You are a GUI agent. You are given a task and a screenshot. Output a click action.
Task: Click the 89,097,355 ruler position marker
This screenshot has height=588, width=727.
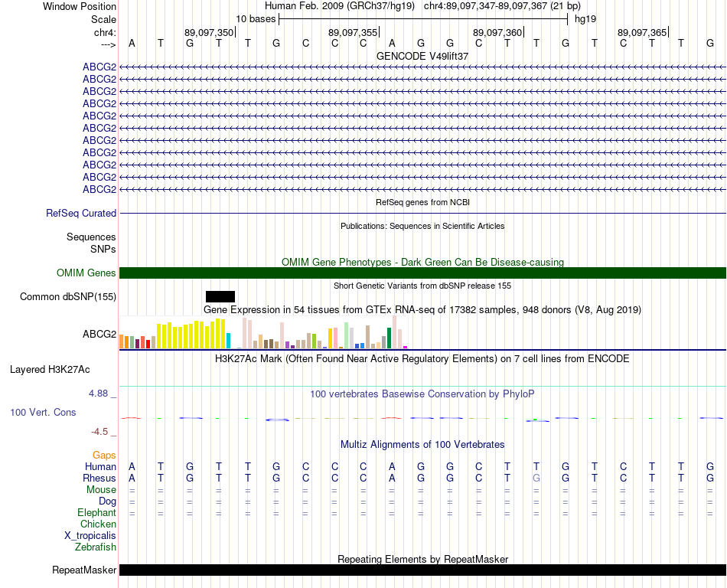pyautogui.click(x=354, y=32)
